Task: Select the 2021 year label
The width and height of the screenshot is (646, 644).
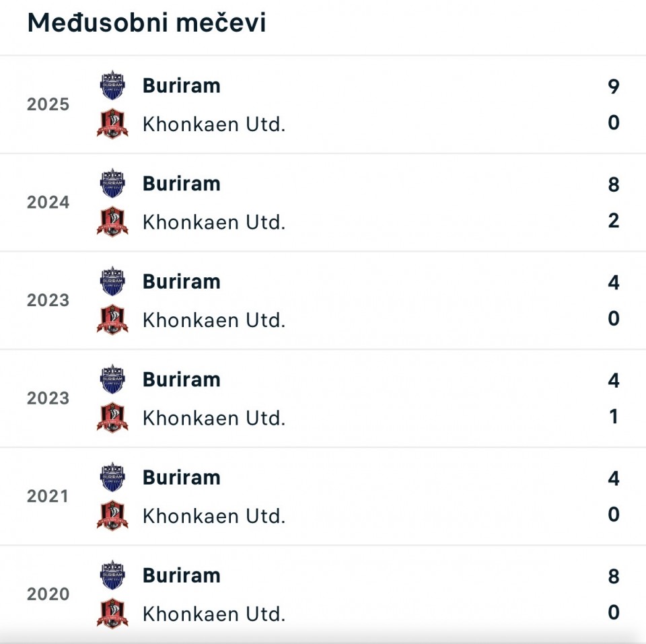Action: click(48, 497)
